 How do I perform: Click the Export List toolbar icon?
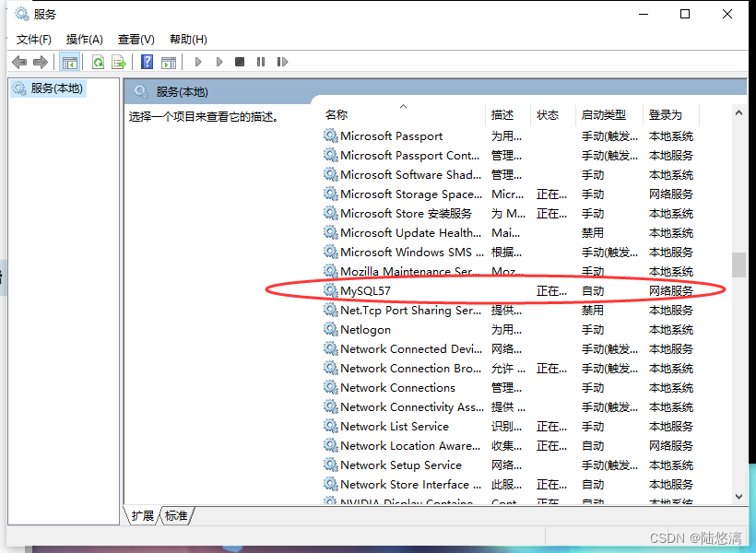119,62
